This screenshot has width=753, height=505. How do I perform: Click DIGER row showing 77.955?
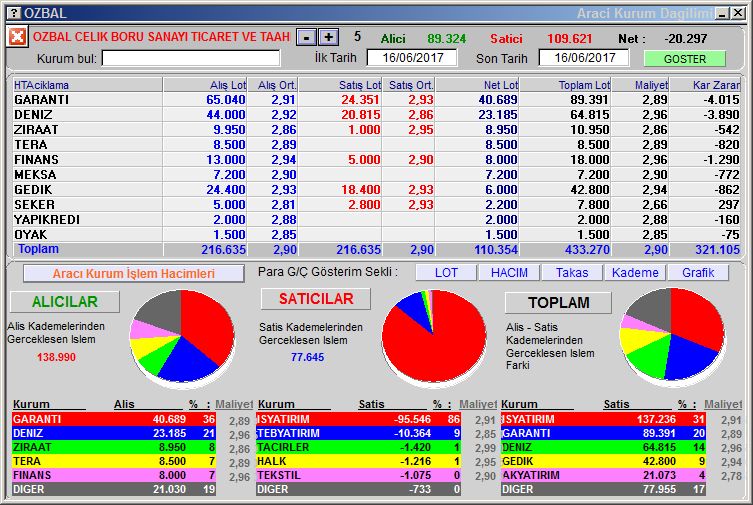[x=604, y=489]
